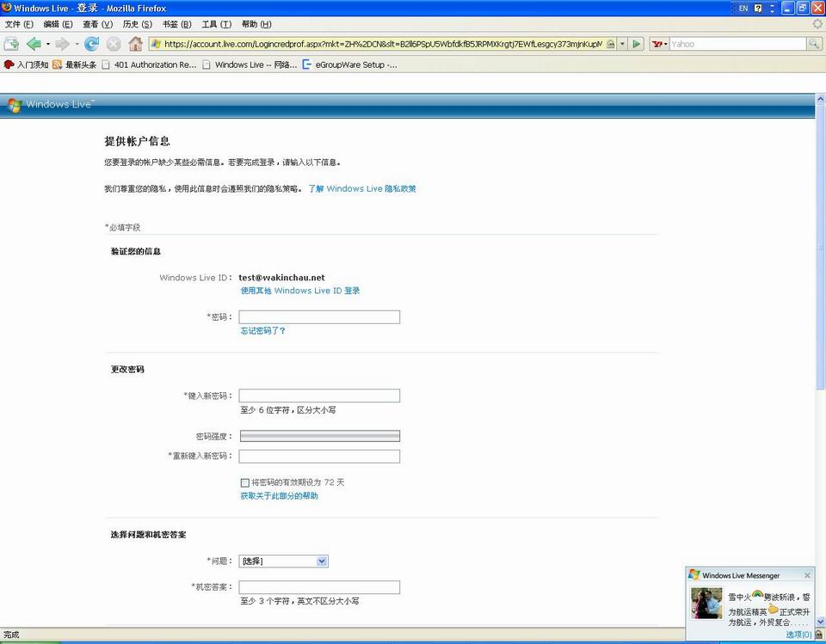Image resolution: width=826 pixels, height=644 pixels.
Task: Open the 书签 (B) menu
Action: click(x=176, y=24)
